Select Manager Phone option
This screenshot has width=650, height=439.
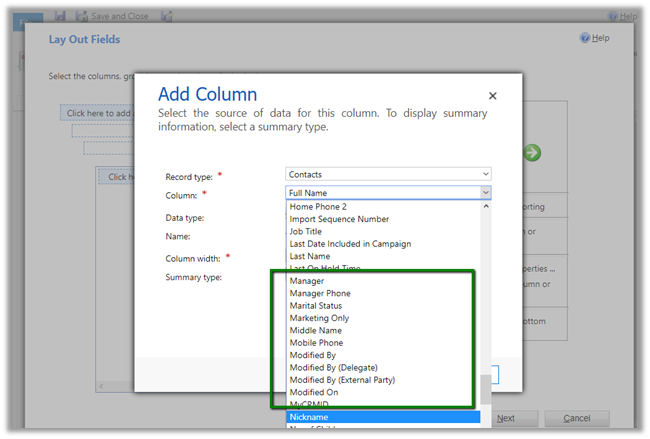320,293
